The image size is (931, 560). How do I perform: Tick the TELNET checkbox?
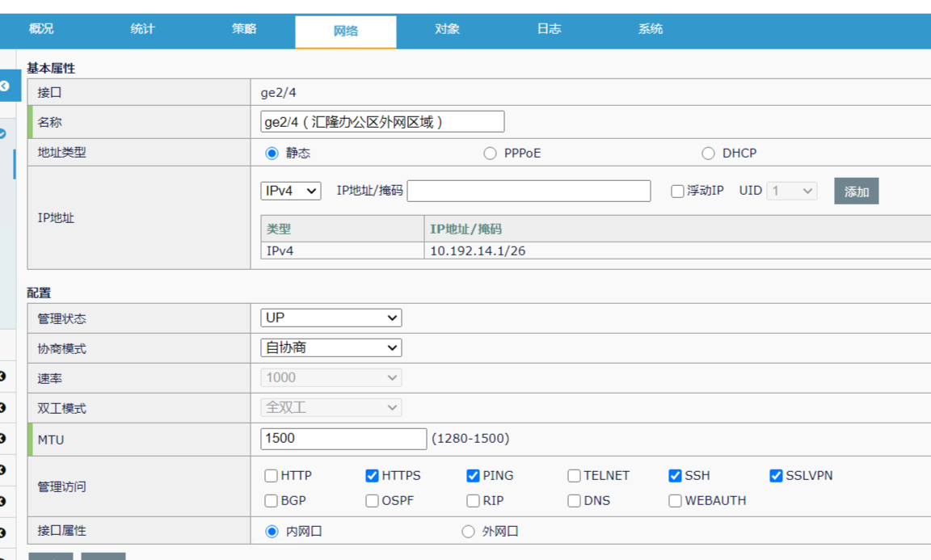click(x=574, y=476)
